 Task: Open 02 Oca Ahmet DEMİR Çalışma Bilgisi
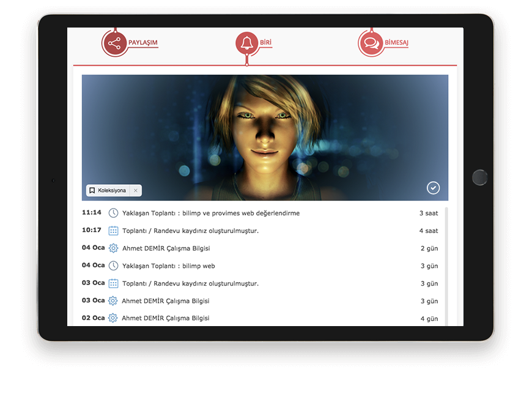coord(165,318)
